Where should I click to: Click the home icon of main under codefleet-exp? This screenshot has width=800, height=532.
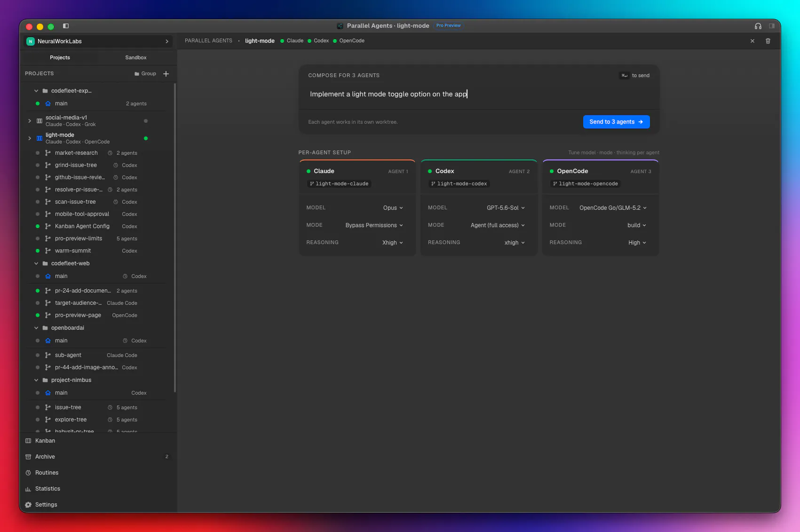(48, 103)
